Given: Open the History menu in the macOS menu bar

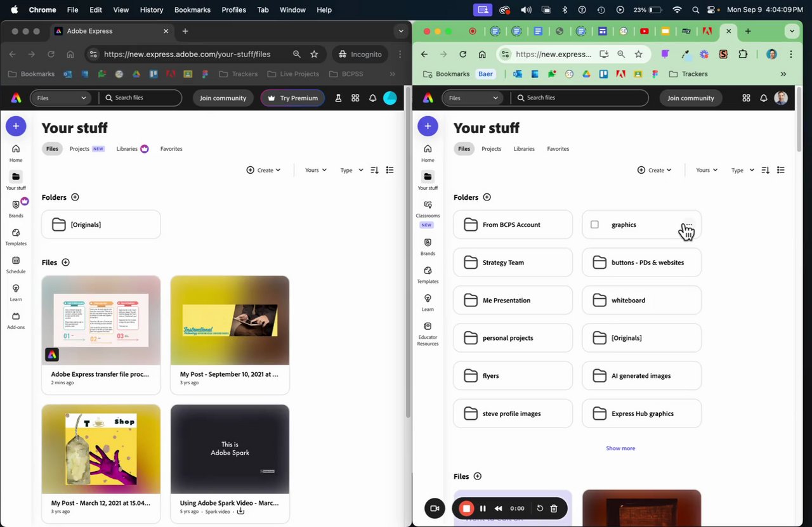Looking at the screenshot, I should (x=151, y=10).
